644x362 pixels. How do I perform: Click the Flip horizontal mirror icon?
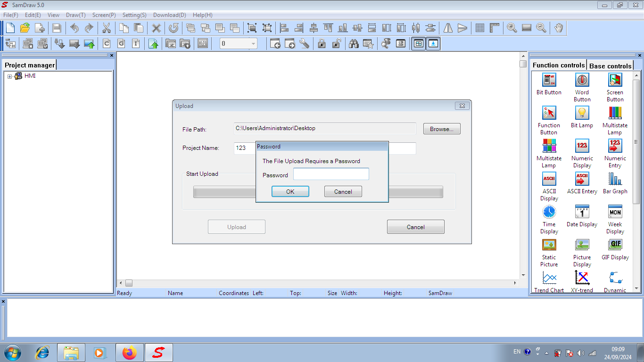[x=448, y=28]
